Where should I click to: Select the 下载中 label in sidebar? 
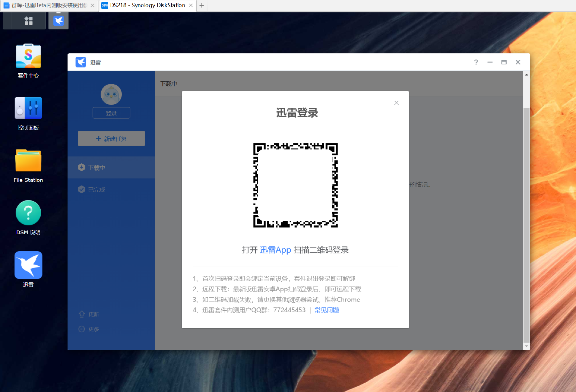point(97,168)
